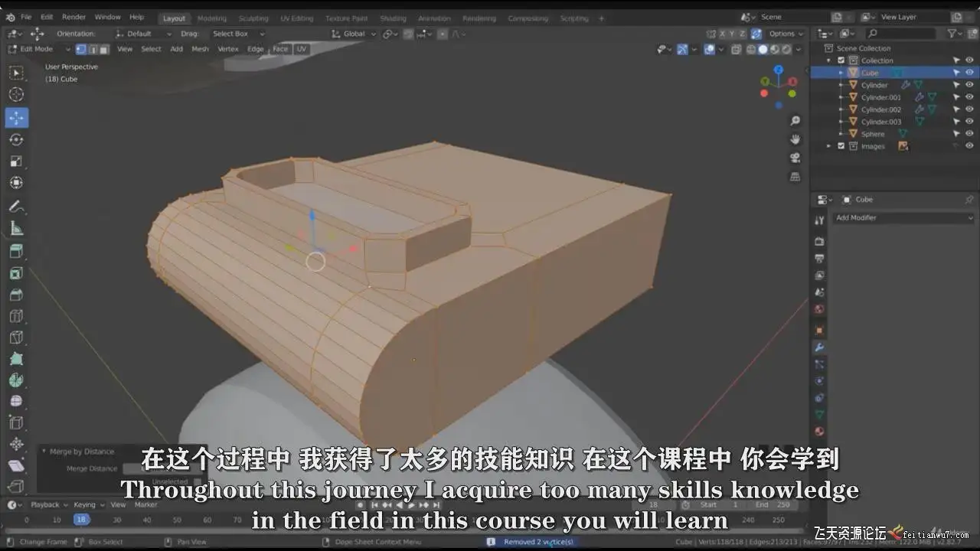Toggle the Images collection checkbox
The height and width of the screenshot is (551, 980).
841,146
